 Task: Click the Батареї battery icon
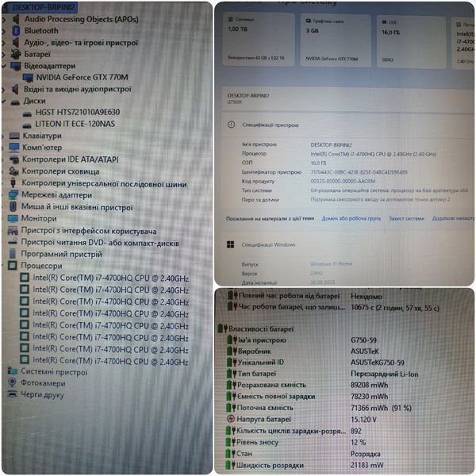(16, 54)
